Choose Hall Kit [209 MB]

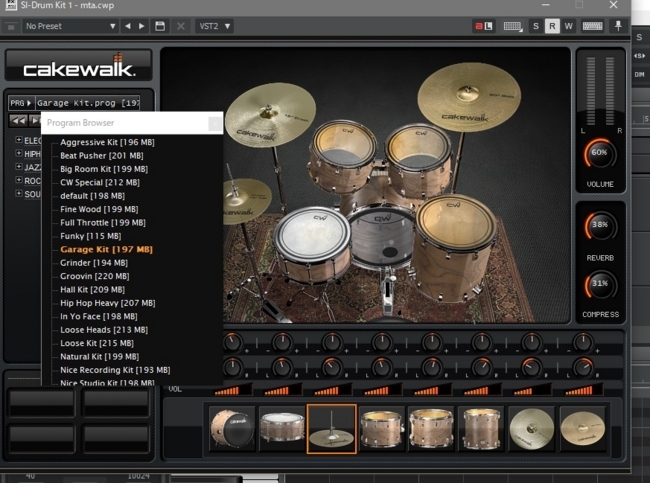coord(92,289)
